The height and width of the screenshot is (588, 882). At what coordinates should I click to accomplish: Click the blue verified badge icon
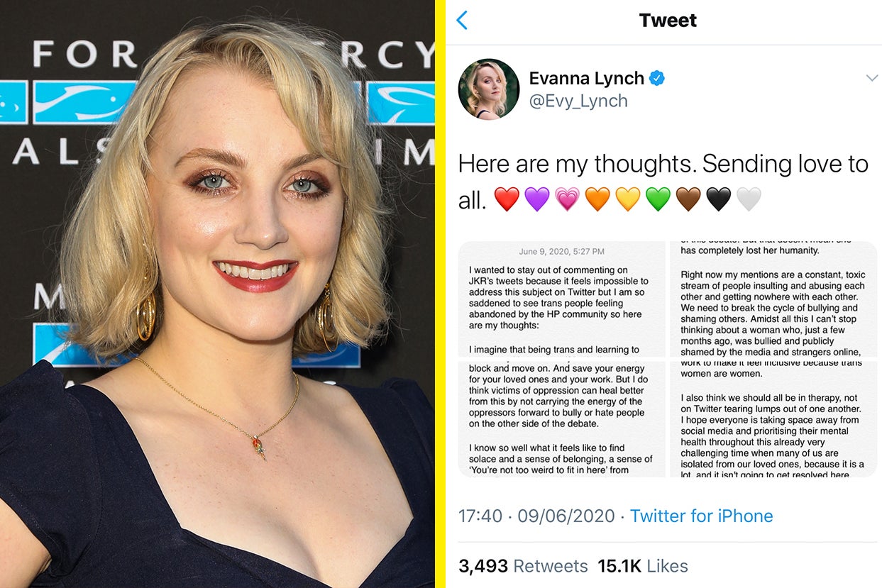[658, 78]
